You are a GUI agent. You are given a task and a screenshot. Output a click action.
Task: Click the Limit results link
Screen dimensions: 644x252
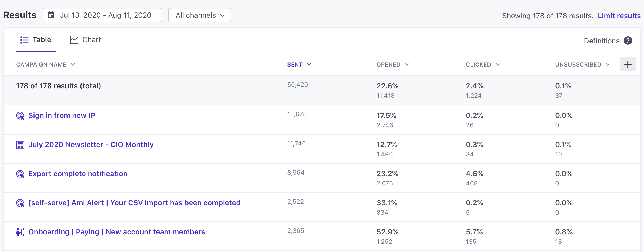[x=619, y=15]
